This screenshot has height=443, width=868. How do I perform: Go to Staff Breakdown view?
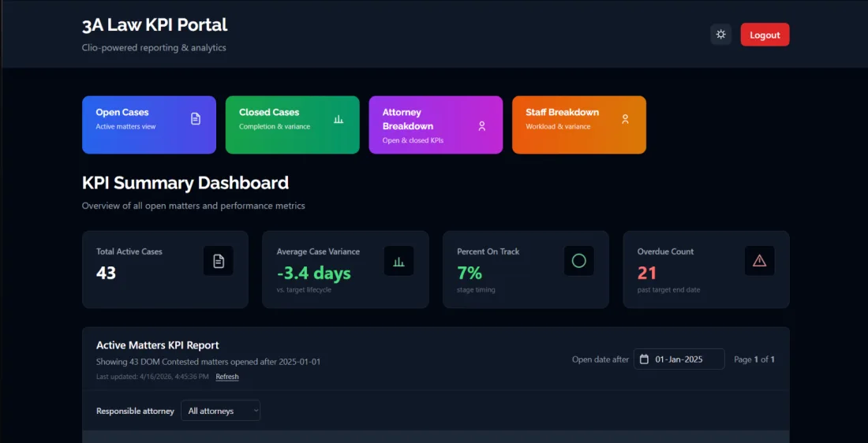(579, 125)
